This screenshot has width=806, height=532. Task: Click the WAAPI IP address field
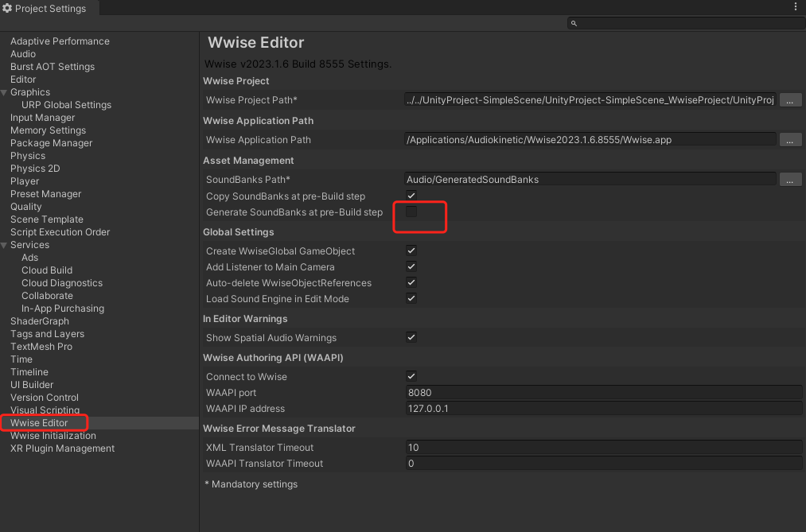tap(603, 408)
